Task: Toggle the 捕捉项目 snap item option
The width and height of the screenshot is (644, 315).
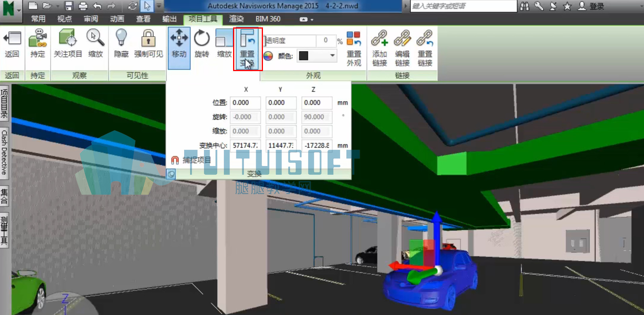Action: [191, 160]
